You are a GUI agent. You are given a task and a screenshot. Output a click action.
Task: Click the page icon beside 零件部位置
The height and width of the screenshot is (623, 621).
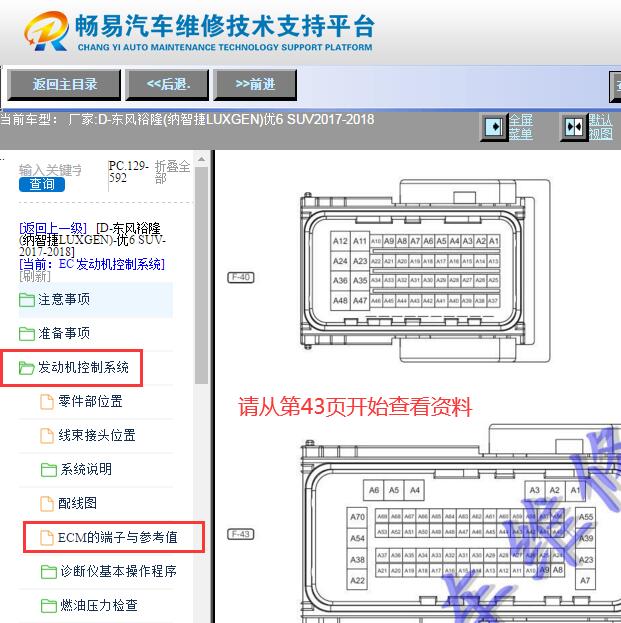[x=47, y=402]
